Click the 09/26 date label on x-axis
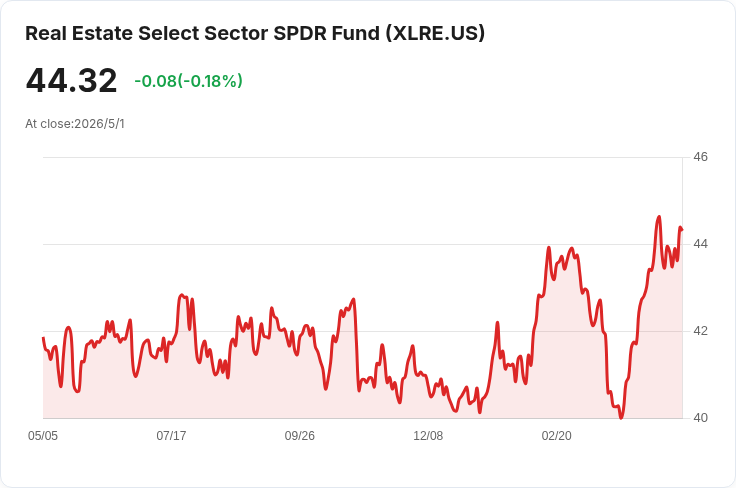 [299, 435]
